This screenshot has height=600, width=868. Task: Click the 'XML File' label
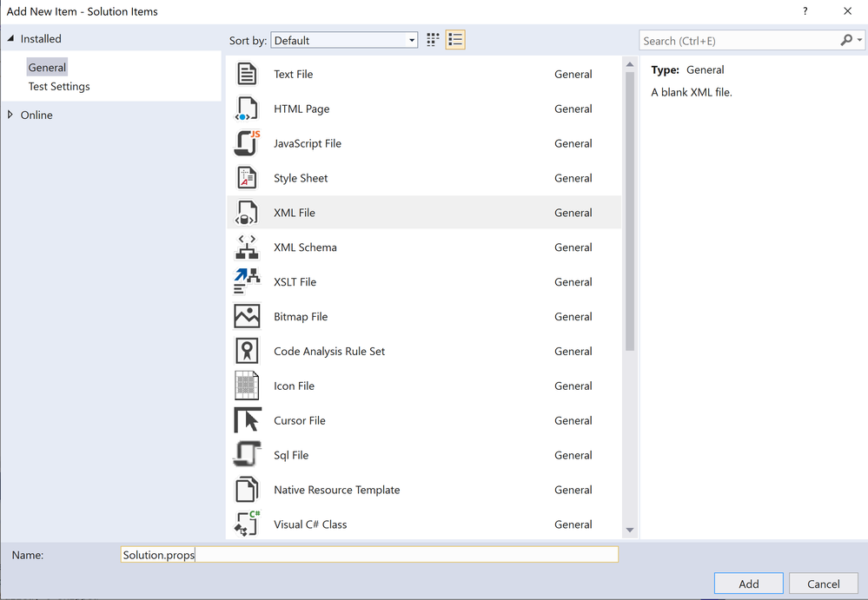point(295,213)
